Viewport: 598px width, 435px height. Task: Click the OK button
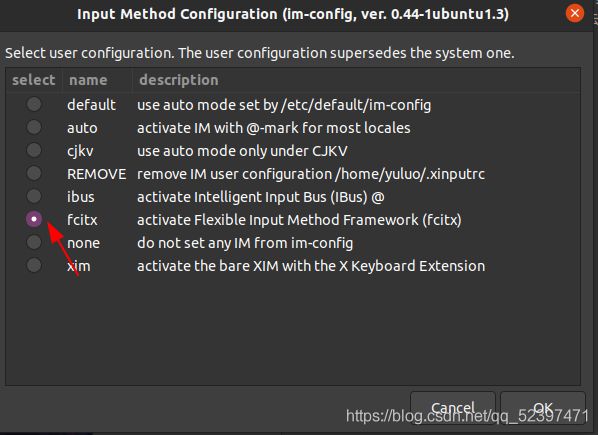pyautogui.click(x=543, y=408)
